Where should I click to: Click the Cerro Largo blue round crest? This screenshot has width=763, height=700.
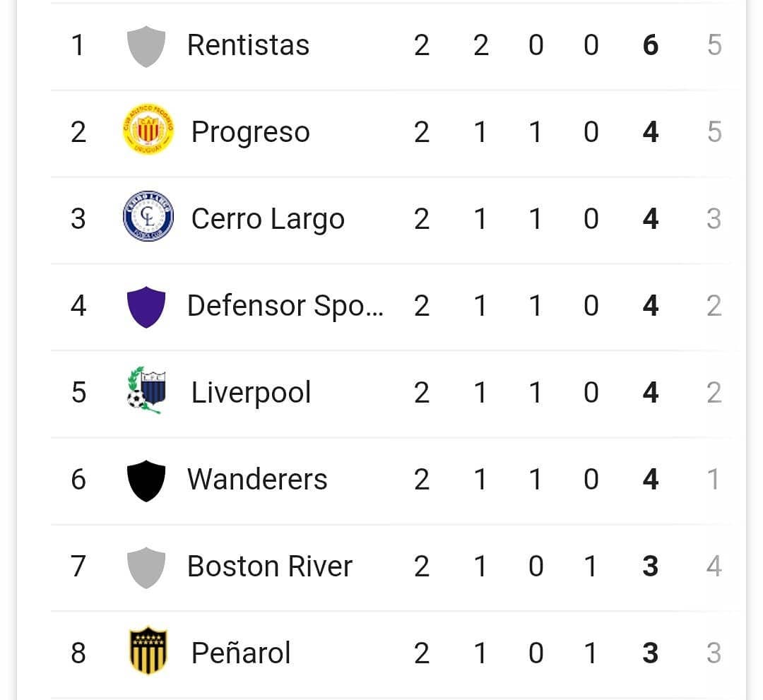[148, 216]
